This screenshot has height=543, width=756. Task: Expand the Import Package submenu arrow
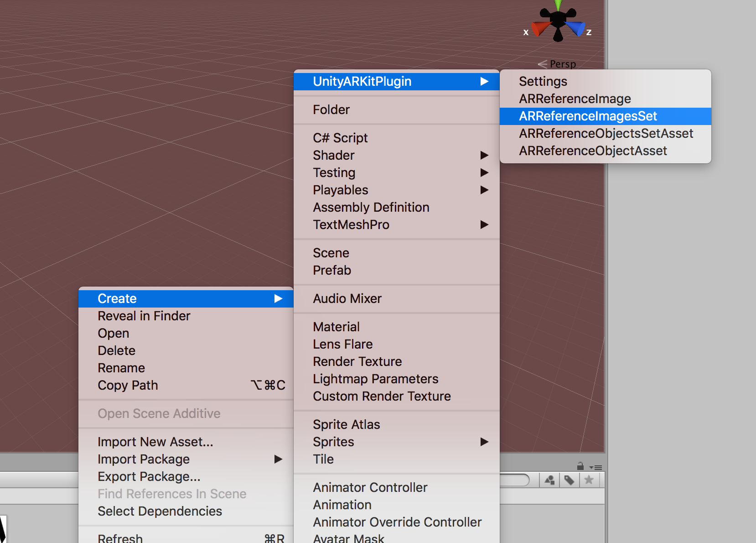coord(278,459)
